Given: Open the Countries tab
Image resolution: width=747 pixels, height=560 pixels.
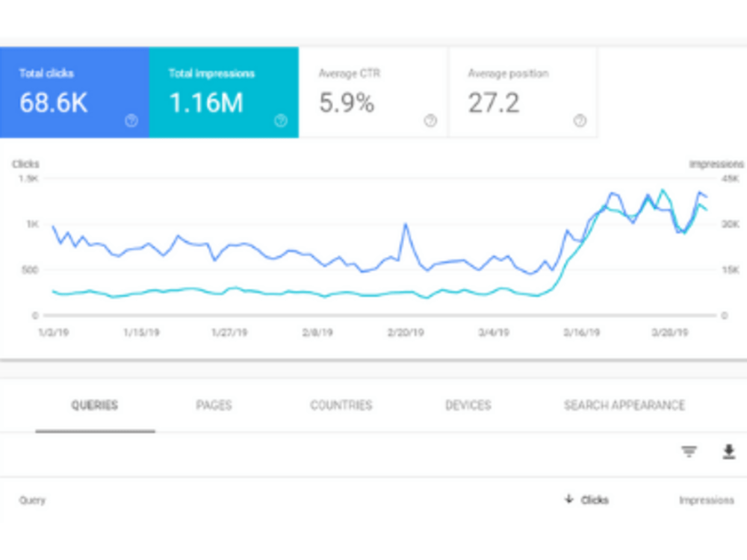Looking at the screenshot, I should click(341, 405).
